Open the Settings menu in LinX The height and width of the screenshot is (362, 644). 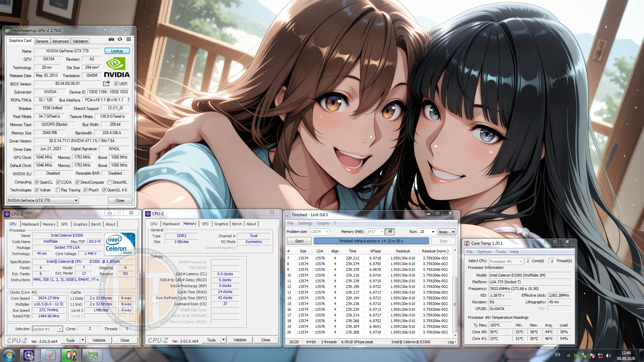[305, 223]
